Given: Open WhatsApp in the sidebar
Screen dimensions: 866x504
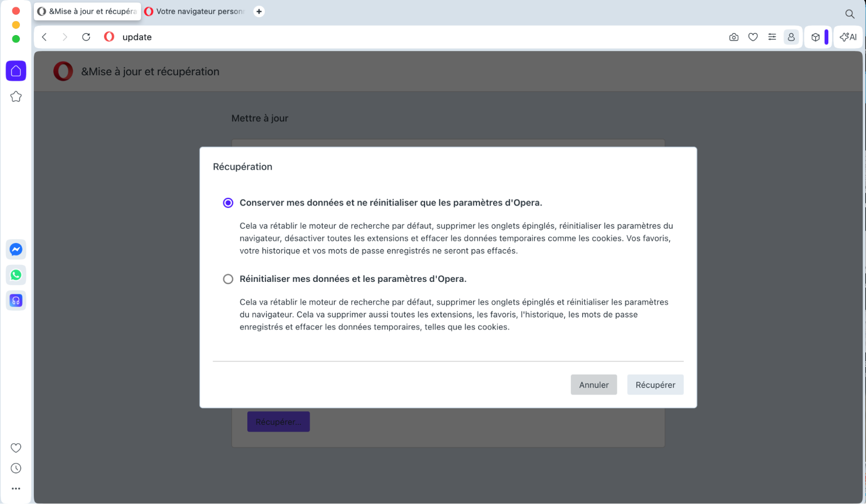Looking at the screenshot, I should click(16, 275).
